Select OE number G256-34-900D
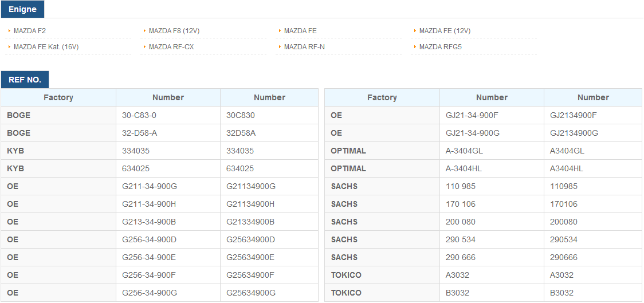 (149, 239)
